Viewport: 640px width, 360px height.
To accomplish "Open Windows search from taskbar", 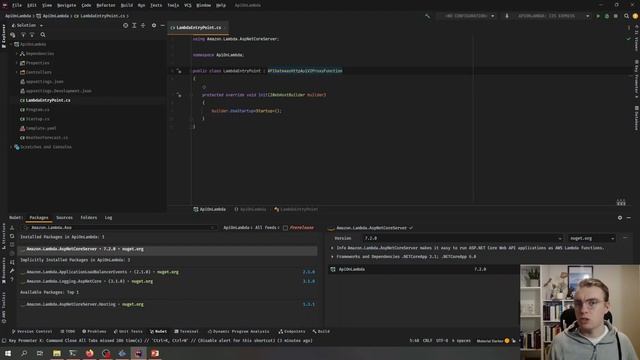I will pos(24,353).
